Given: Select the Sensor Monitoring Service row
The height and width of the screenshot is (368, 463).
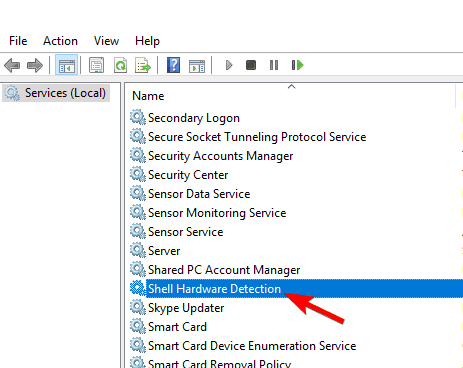Looking at the screenshot, I should coord(217,213).
